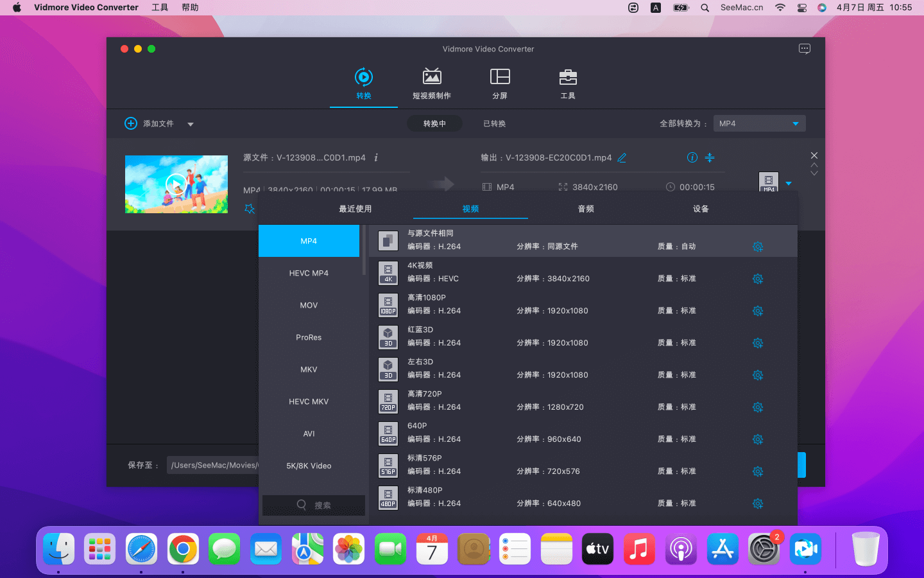Show the Converted files list
924x578 pixels.
[x=494, y=124]
